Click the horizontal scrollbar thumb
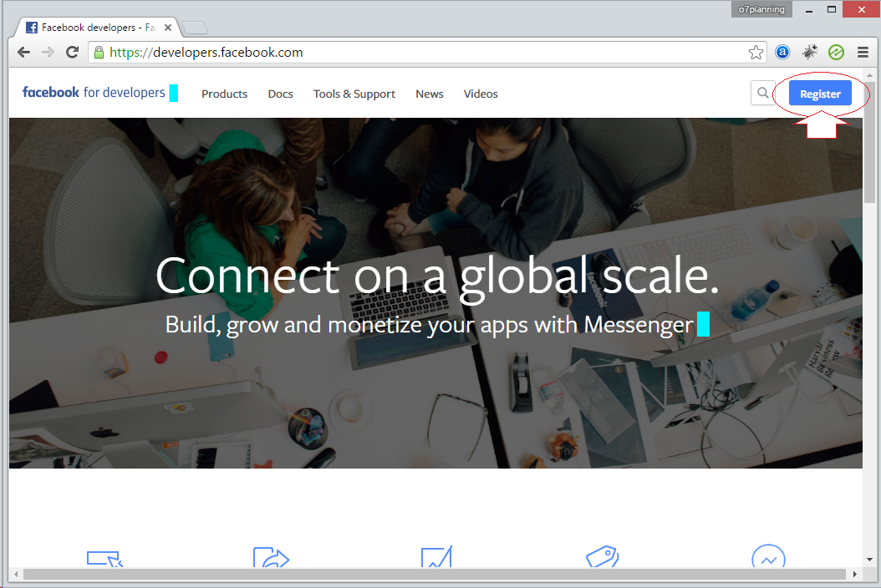 pyautogui.click(x=435, y=574)
